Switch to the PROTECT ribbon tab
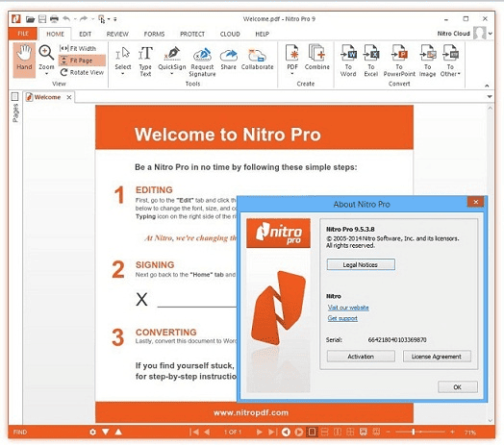Viewport: 504px width, 445px height. pyautogui.click(x=192, y=34)
